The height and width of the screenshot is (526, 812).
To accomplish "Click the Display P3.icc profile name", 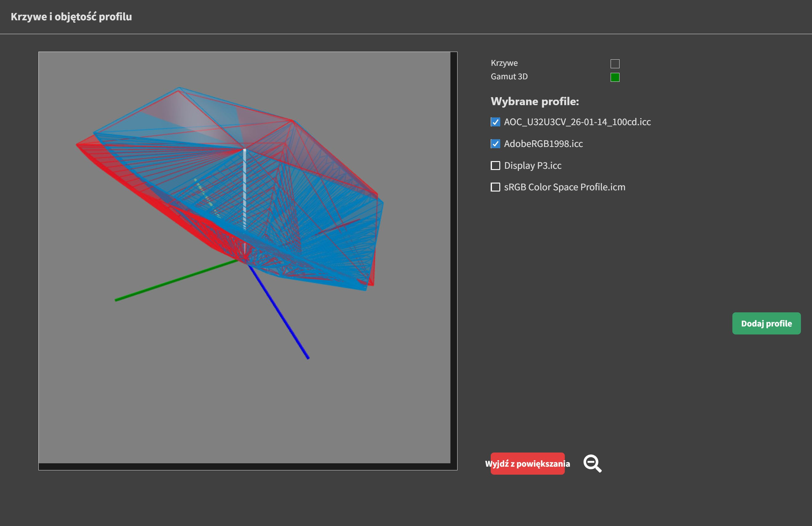I will tap(533, 166).
